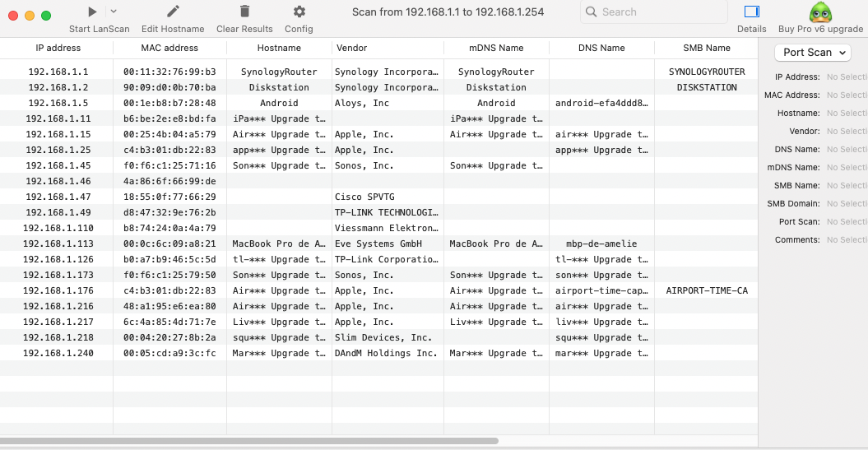This screenshot has width=868, height=450.
Task: Click the Android hostname cell
Action: click(279, 103)
